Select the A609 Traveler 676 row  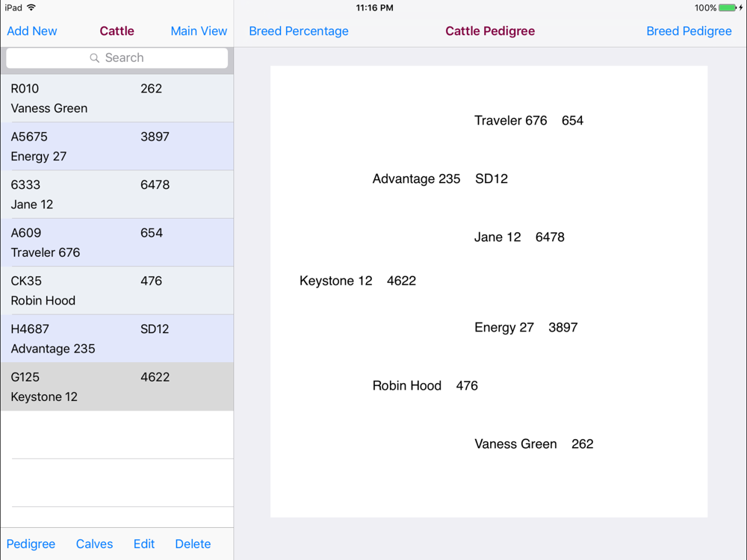click(x=117, y=243)
